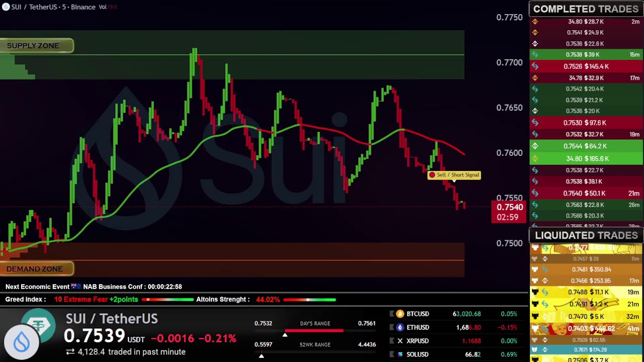Click the DEMAND ZONE label

pyautogui.click(x=36, y=269)
